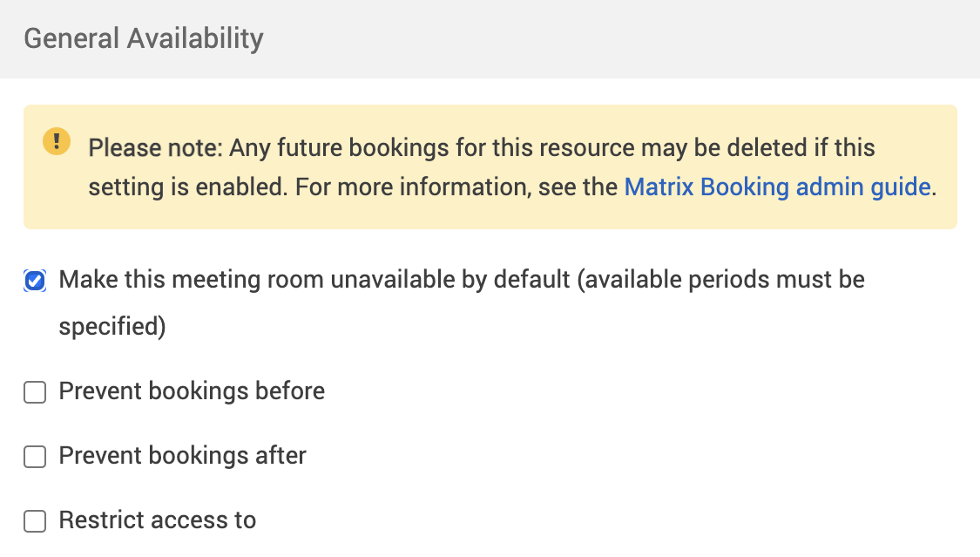Tick the Prevent bookings after checkbox
Image resolution: width=980 pixels, height=557 pixels.
[35, 457]
